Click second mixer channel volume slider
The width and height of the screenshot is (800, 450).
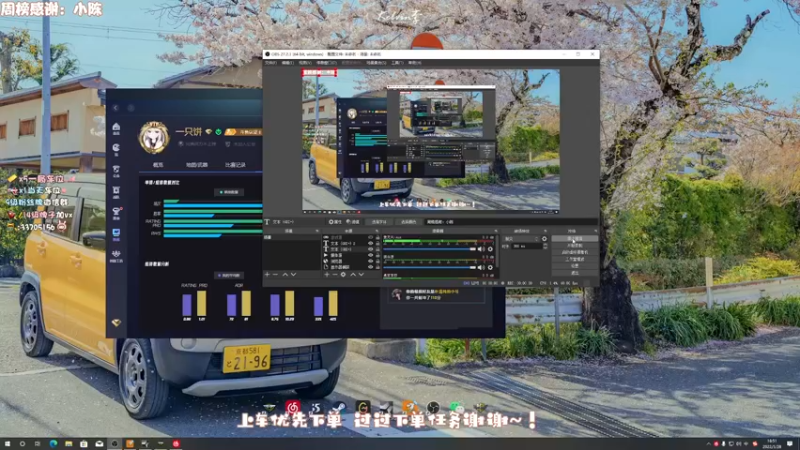point(430,267)
